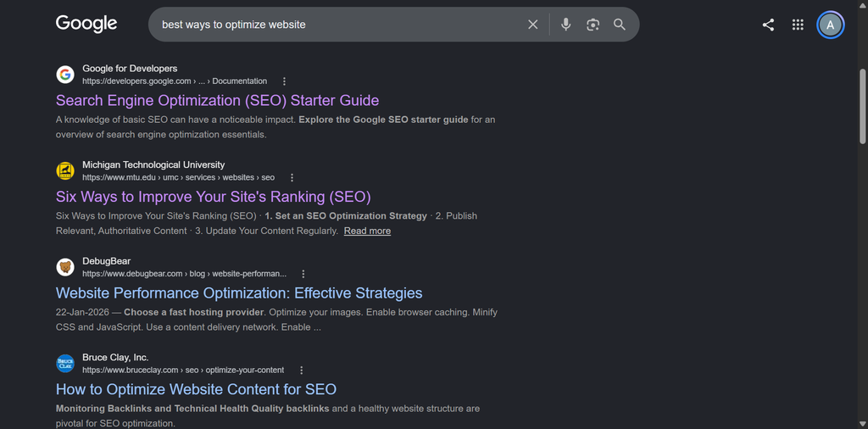Viewport: 868px width, 429px height.
Task: Click the snippet 'Monitoring Backlinks and Technical Health'
Action: (x=151, y=409)
